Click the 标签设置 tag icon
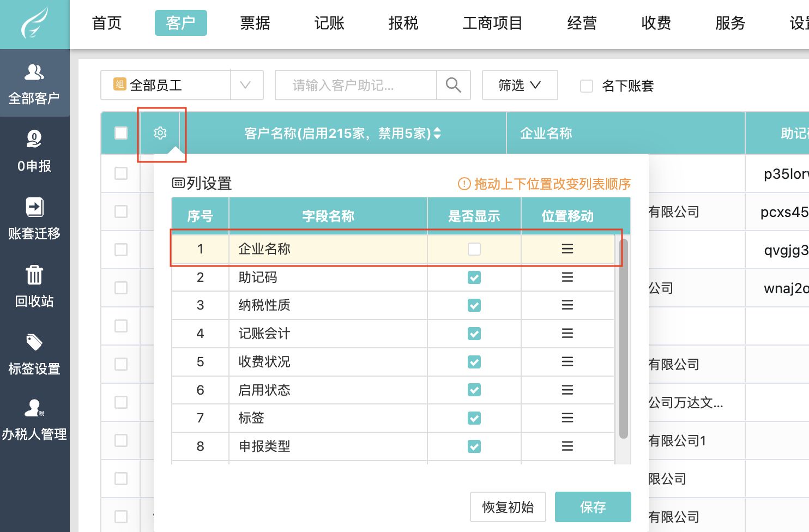 click(x=34, y=343)
